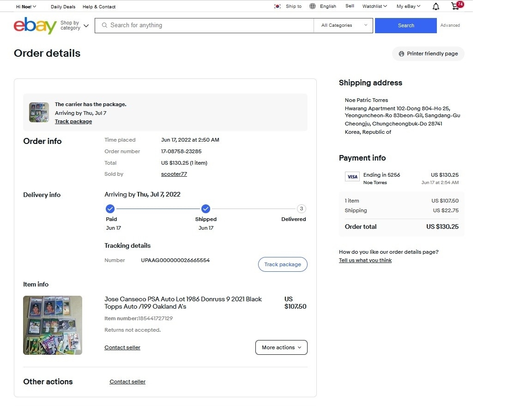This screenshot has width=532, height=406.
Task: Expand the More actions dropdown
Action: click(x=281, y=347)
